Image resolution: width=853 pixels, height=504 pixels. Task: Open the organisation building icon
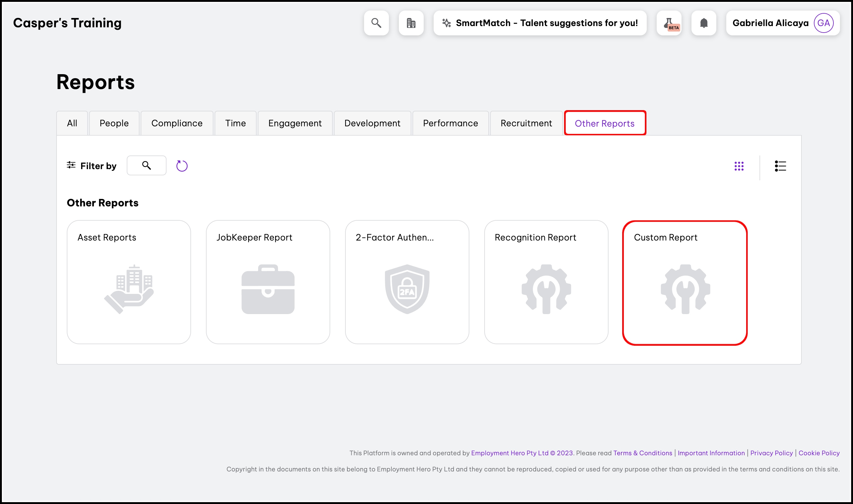click(x=411, y=23)
